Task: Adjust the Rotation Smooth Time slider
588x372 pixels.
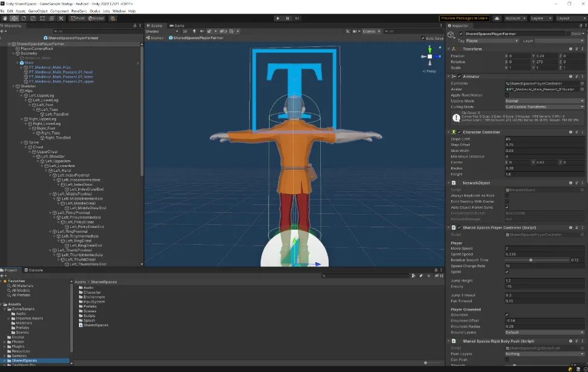Action: 537,260
